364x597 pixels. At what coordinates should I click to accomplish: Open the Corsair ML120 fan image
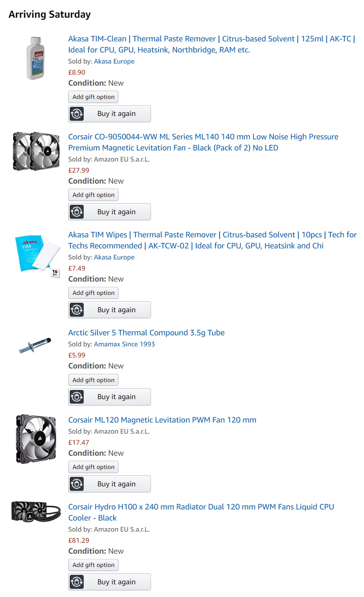pos(36,439)
